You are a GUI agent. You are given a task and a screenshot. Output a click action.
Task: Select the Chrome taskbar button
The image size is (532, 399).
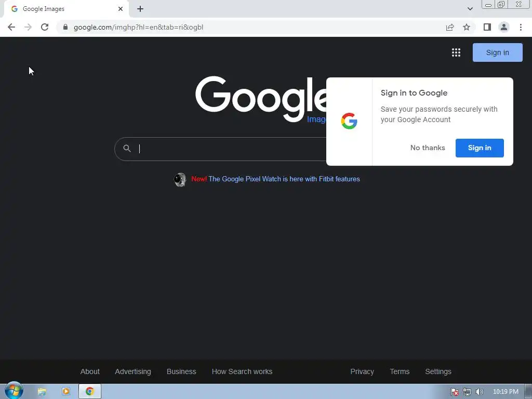pos(89,392)
